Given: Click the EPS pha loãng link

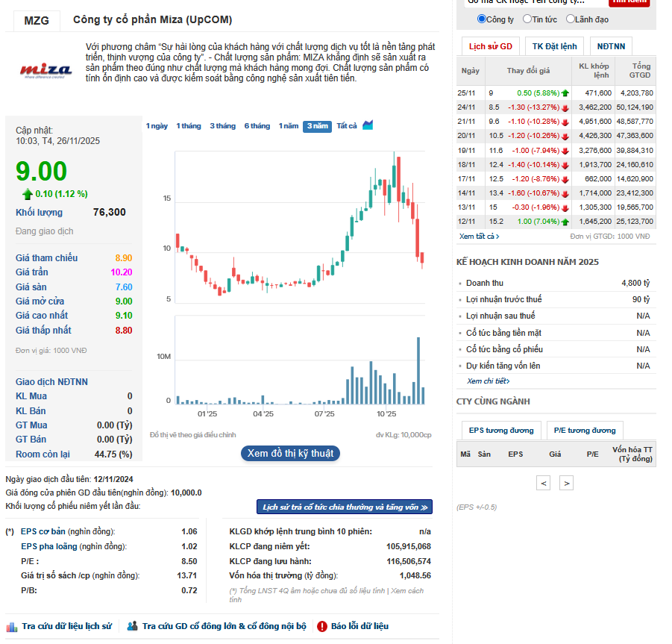Looking at the screenshot, I should (x=49, y=547).
